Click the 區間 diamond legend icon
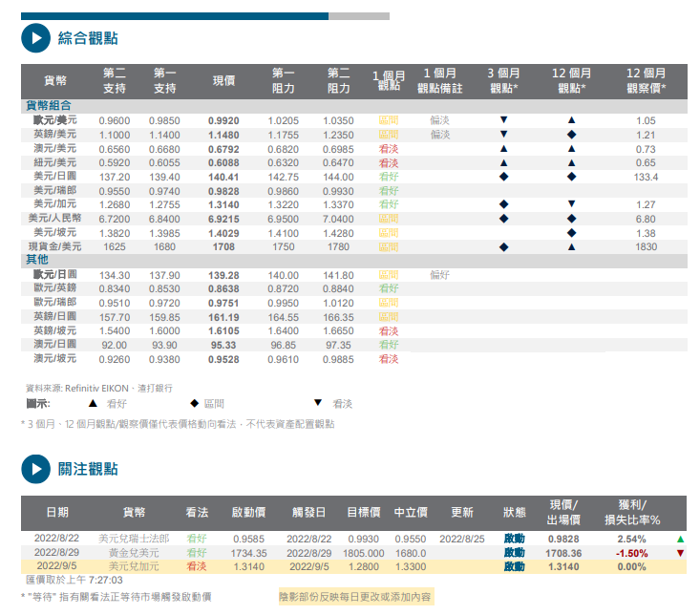Viewport: 700px width, 615px height. pos(194,404)
